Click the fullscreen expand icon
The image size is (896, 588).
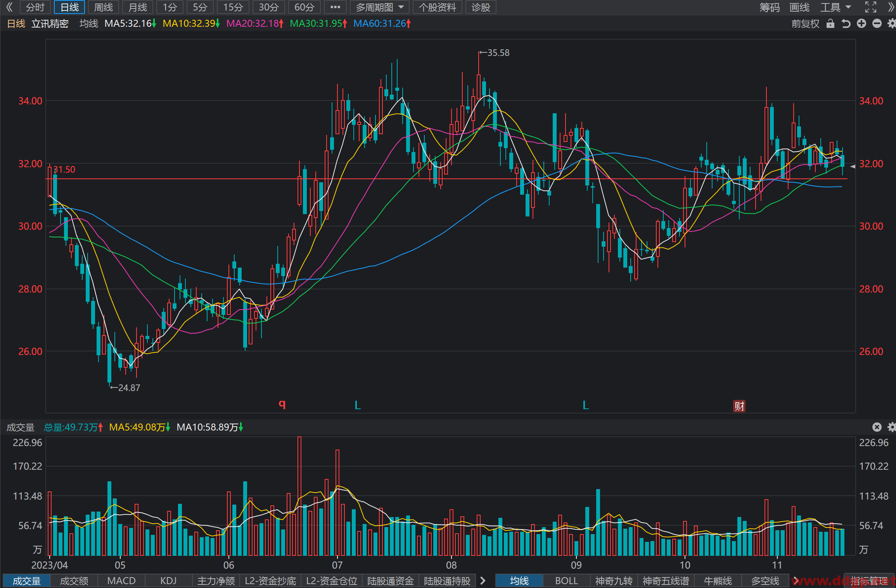tap(871, 7)
